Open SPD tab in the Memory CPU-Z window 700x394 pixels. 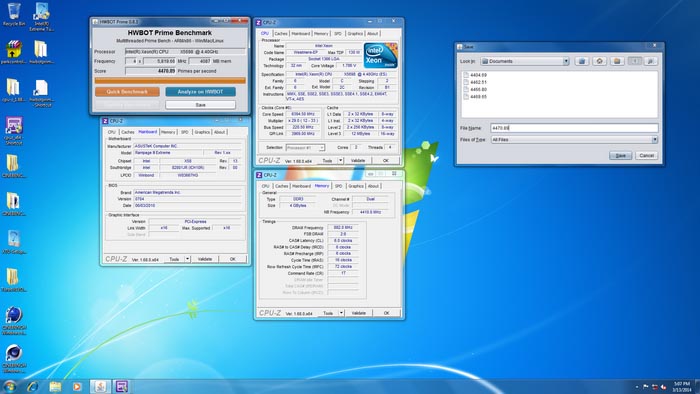pos(338,186)
